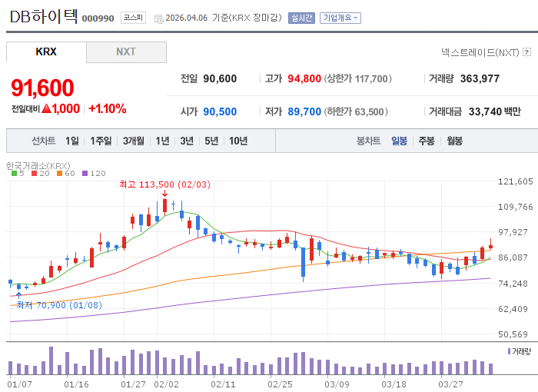Click the 50,569 price axis label

[513, 334]
